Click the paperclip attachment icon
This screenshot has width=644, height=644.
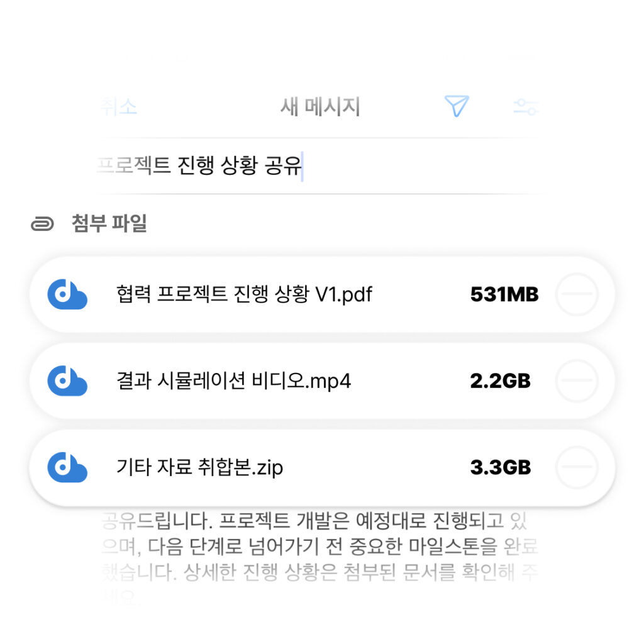tap(42, 225)
